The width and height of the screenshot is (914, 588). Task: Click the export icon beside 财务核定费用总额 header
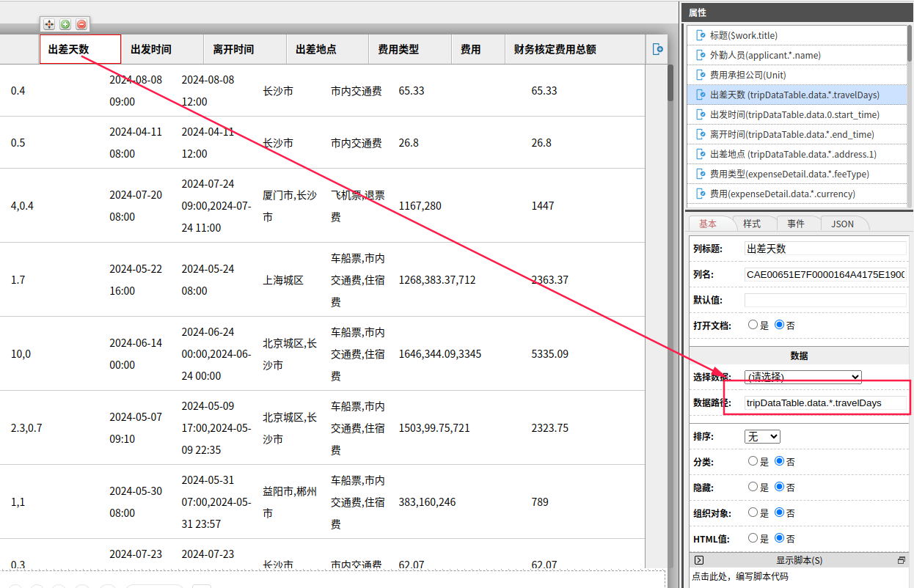pos(657,49)
